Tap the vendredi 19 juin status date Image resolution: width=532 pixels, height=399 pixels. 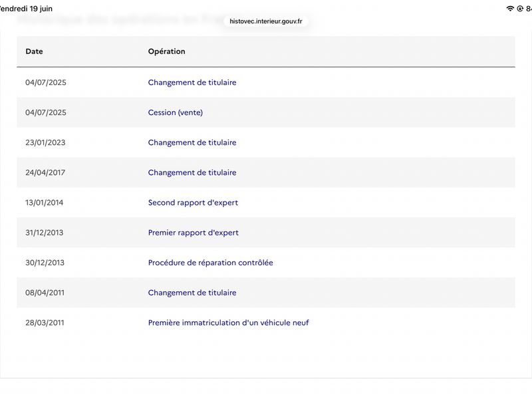coord(26,9)
